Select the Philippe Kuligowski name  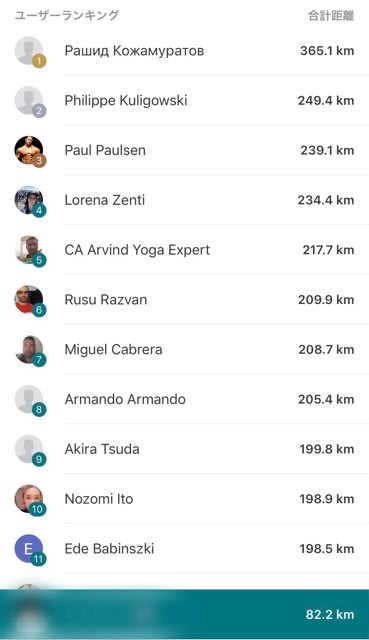tap(126, 101)
